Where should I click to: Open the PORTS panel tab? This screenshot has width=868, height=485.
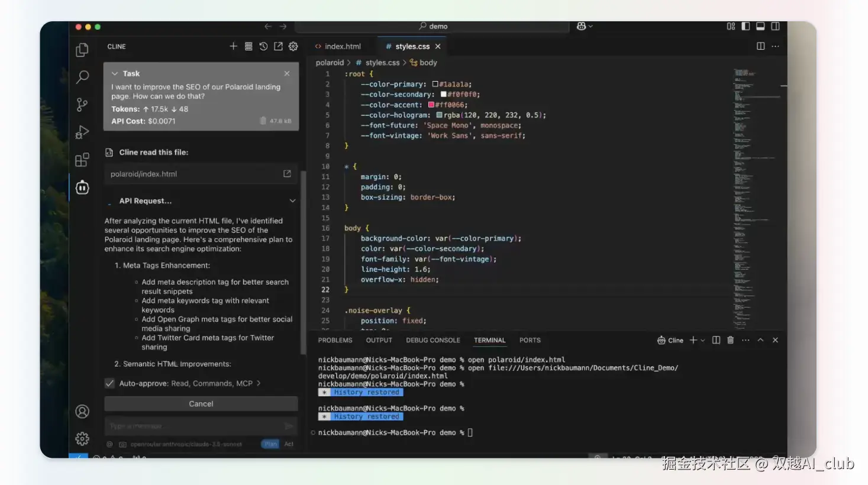(530, 340)
